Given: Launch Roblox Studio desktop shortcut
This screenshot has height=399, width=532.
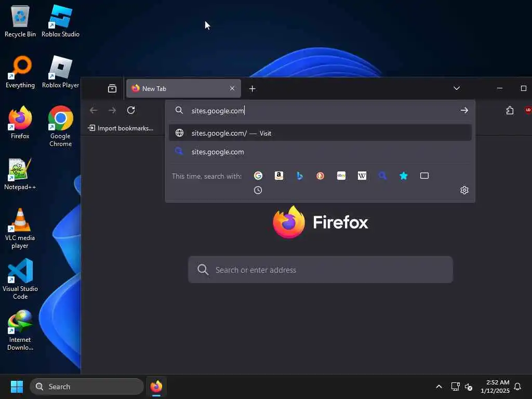Looking at the screenshot, I should click(60, 21).
